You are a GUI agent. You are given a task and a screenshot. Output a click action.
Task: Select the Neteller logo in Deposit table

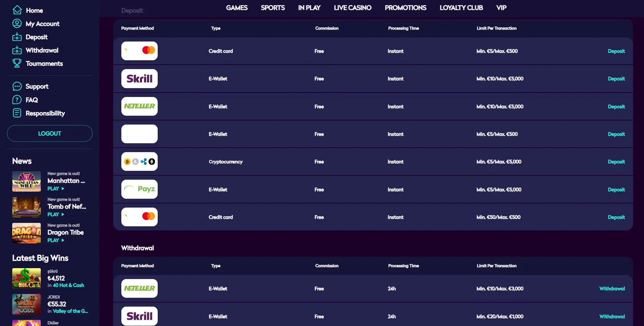(139, 106)
